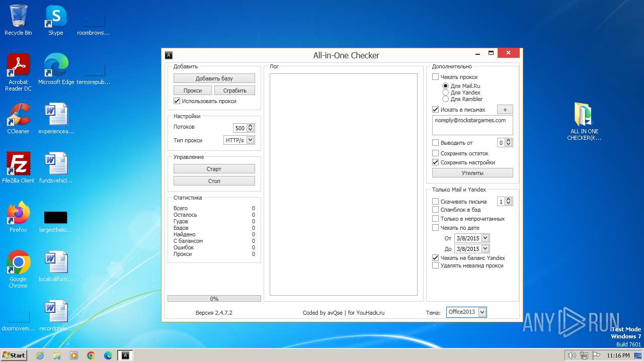The width and height of the screenshot is (644, 362).
Task: Click the Потоков thread count spinner
Action: pos(251,128)
